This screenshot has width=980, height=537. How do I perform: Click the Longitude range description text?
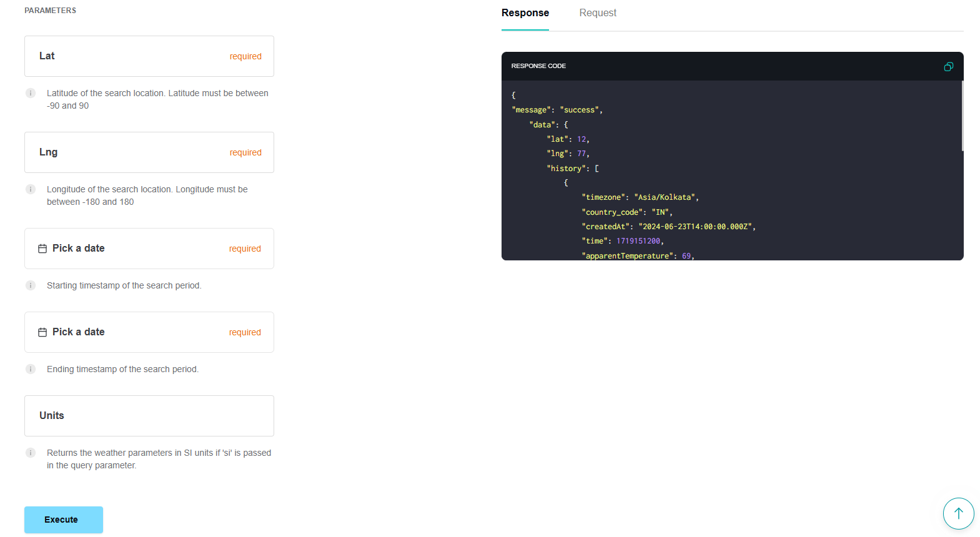point(147,195)
